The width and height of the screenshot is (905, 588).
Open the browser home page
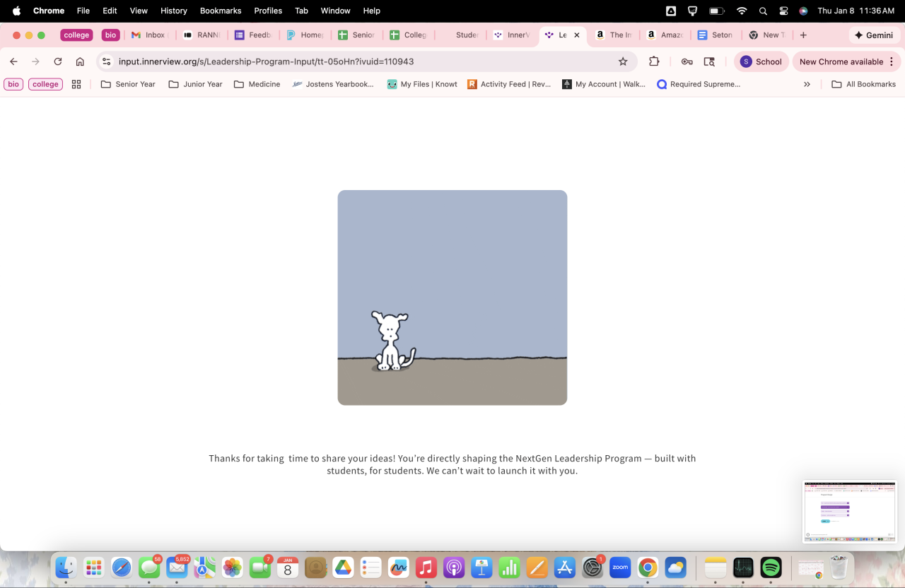point(80,61)
